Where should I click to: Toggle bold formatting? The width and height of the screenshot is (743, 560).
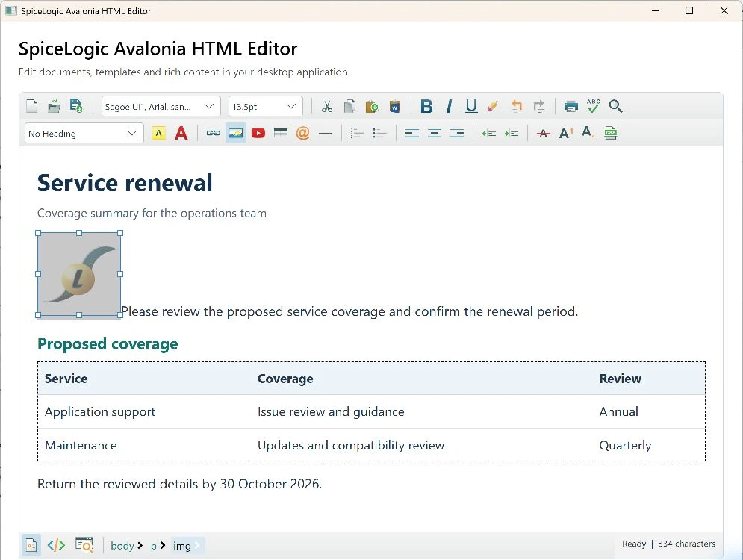tap(426, 106)
